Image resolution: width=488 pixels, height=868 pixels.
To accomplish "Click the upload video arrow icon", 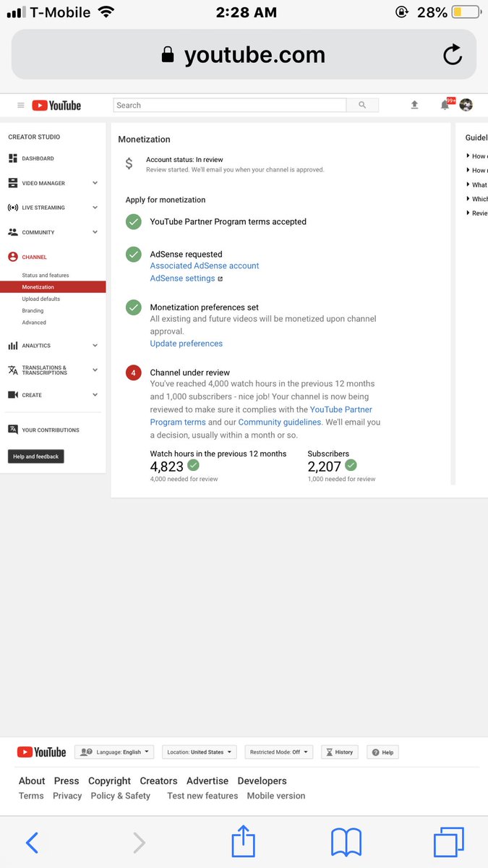I will (x=414, y=105).
